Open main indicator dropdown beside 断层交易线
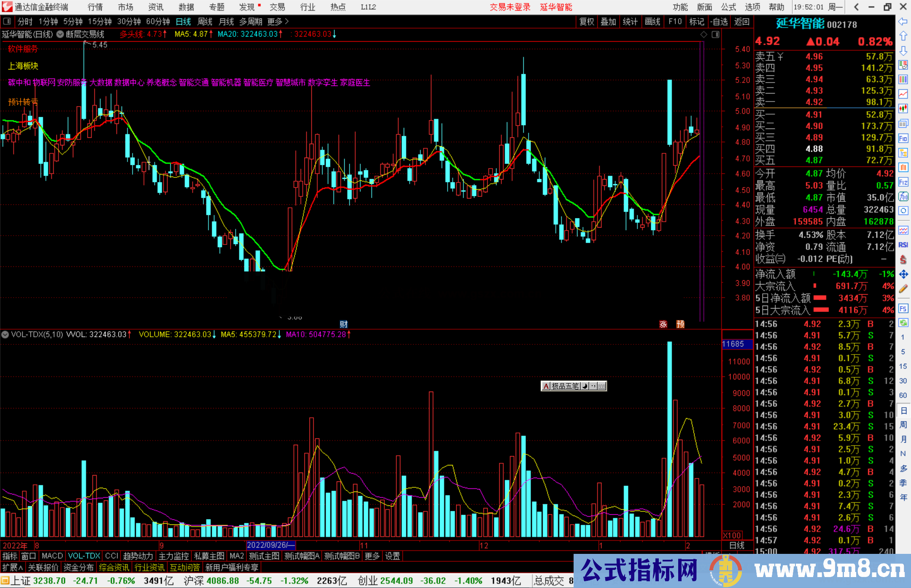Screen dimensions: 911x588 tap(60, 35)
